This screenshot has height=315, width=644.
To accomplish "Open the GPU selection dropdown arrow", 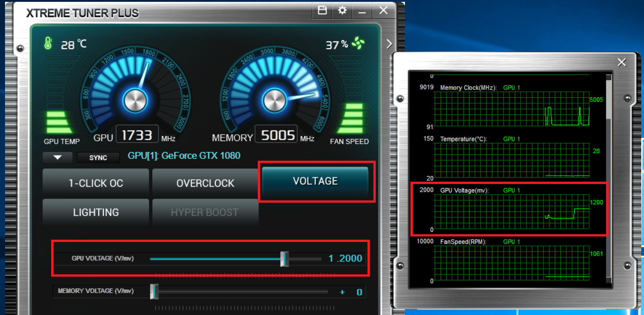I will pos(58,157).
